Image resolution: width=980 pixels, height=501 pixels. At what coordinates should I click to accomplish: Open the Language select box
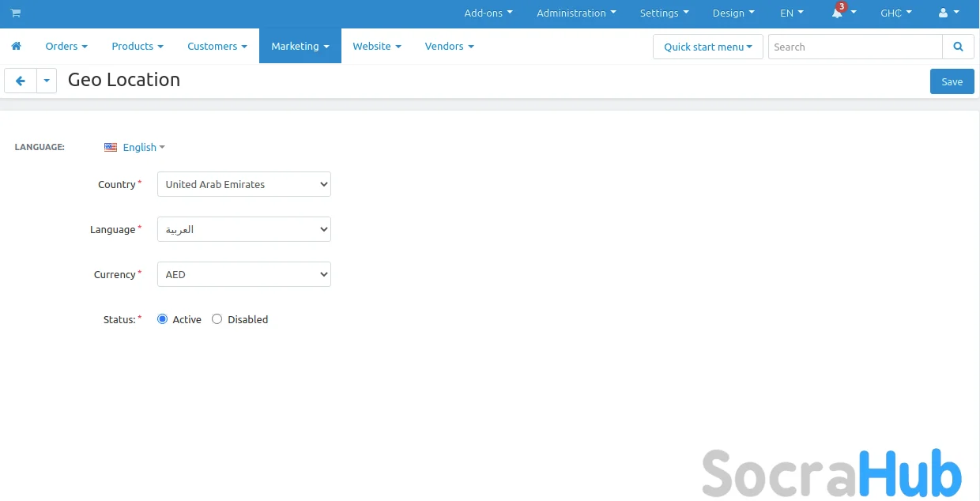click(243, 229)
